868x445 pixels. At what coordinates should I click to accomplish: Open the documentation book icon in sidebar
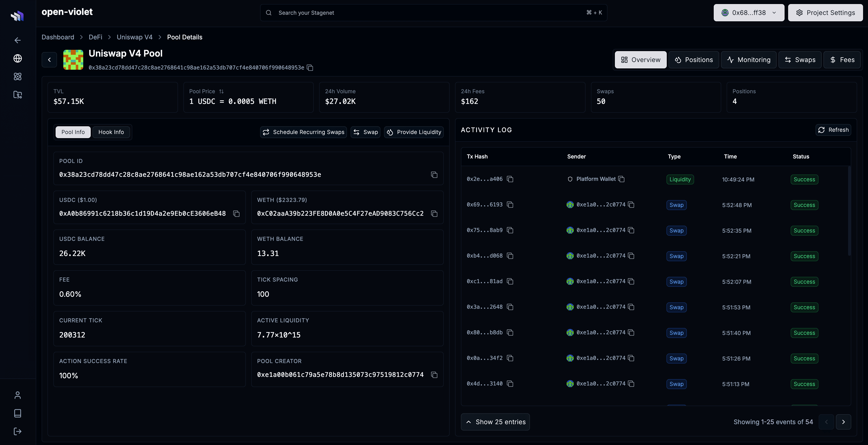point(17,413)
